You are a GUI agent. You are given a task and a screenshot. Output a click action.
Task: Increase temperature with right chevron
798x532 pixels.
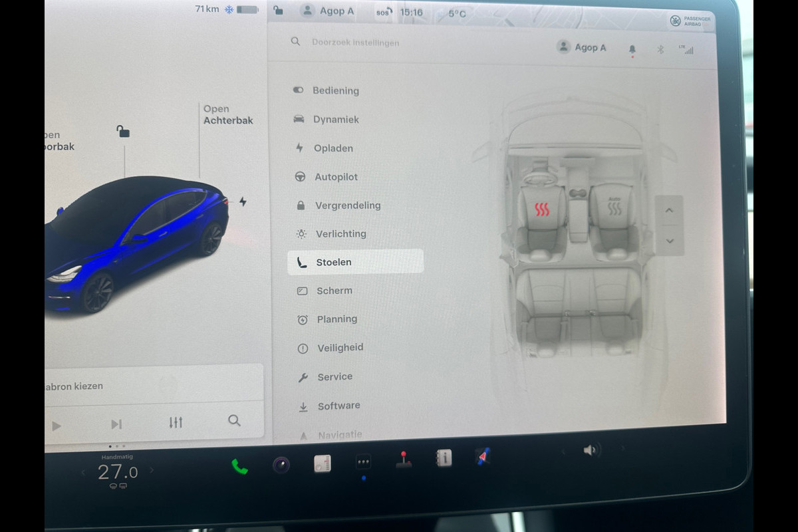coord(152,471)
